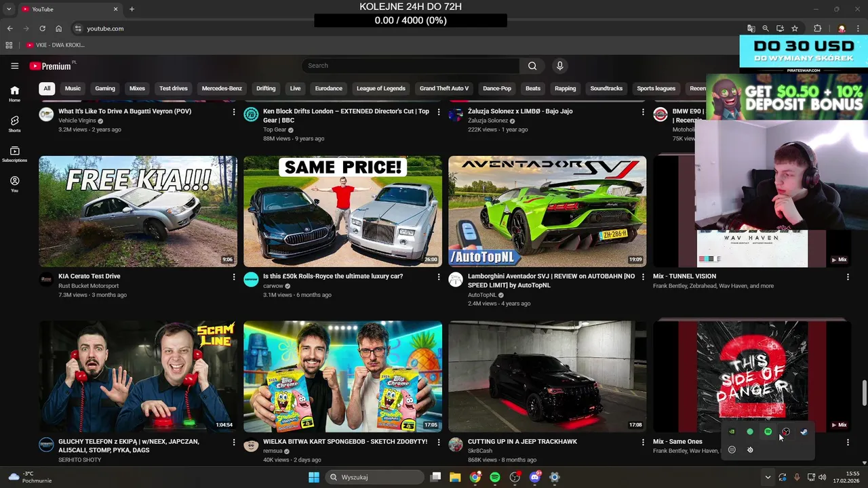Open Subscriptions from the sidebar
This screenshot has width=868, height=488.
pos(14,154)
